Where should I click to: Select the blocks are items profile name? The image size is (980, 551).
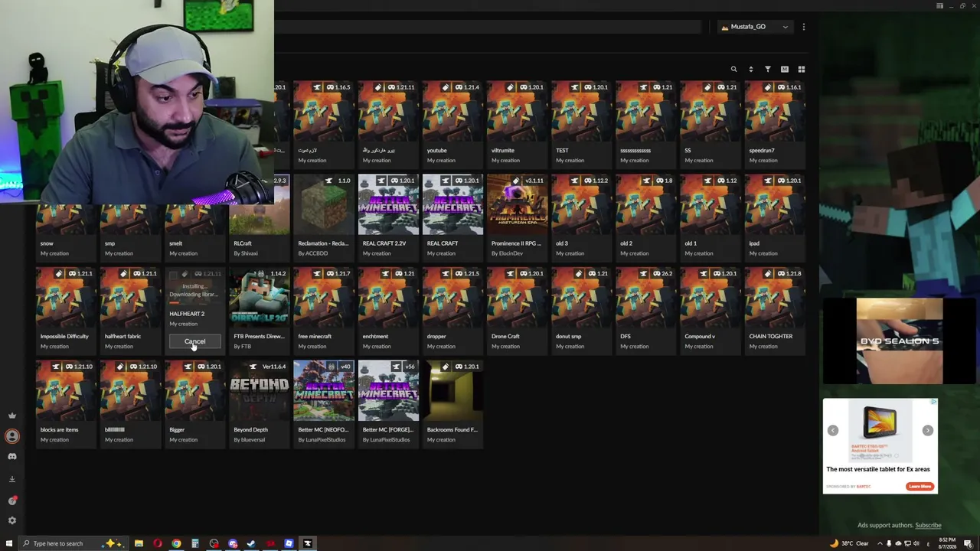click(x=59, y=430)
